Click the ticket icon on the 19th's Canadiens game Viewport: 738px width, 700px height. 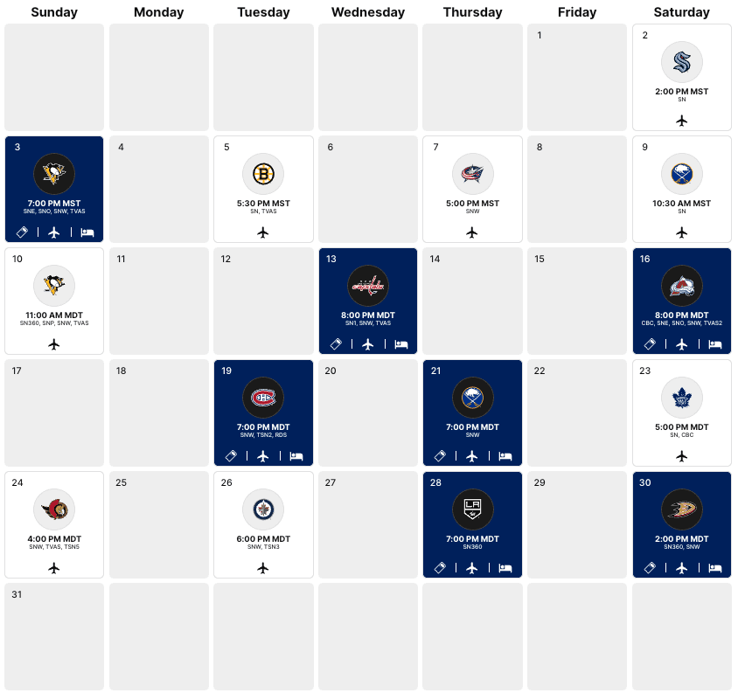[x=232, y=456]
